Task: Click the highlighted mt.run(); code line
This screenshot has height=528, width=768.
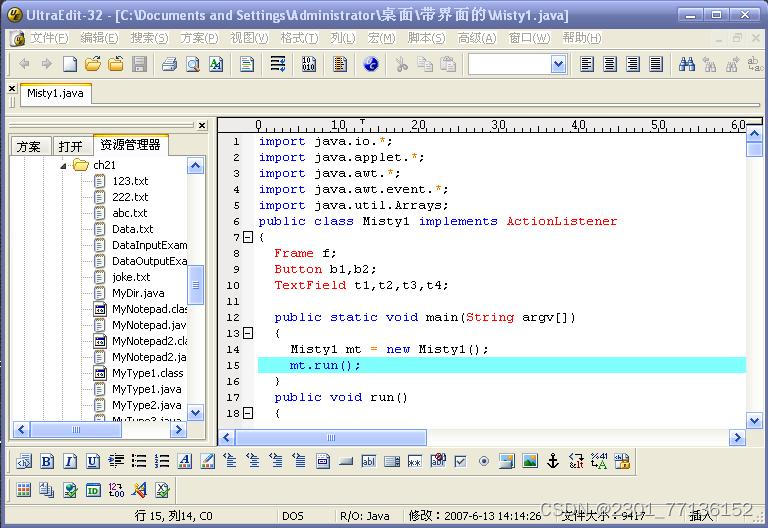Action: point(502,365)
